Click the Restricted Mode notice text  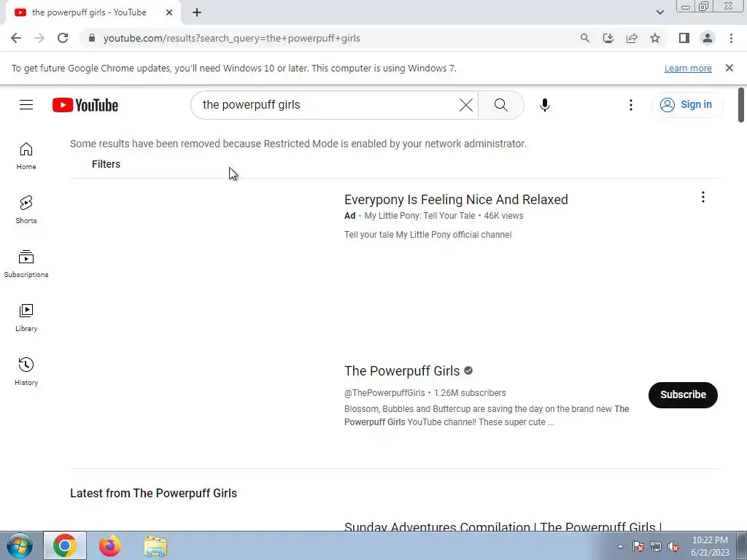coord(298,144)
